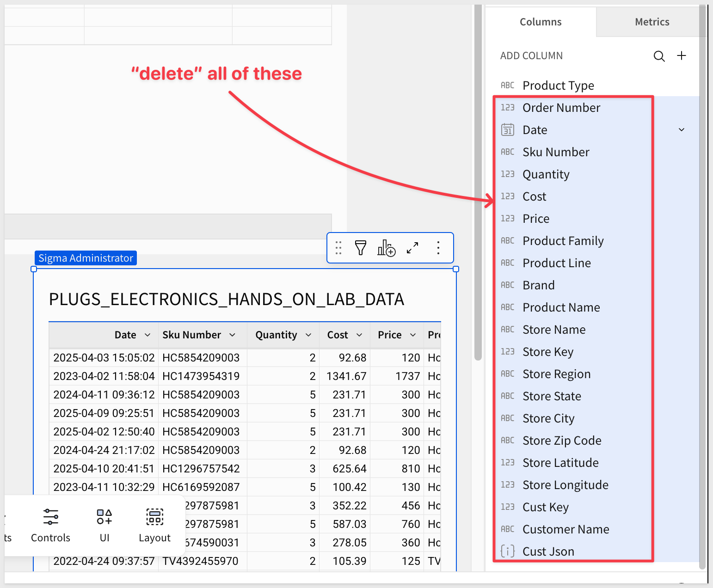The width and height of the screenshot is (713, 588).
Task: Open the three-dot more options menu
Action: tap(438, 248)
